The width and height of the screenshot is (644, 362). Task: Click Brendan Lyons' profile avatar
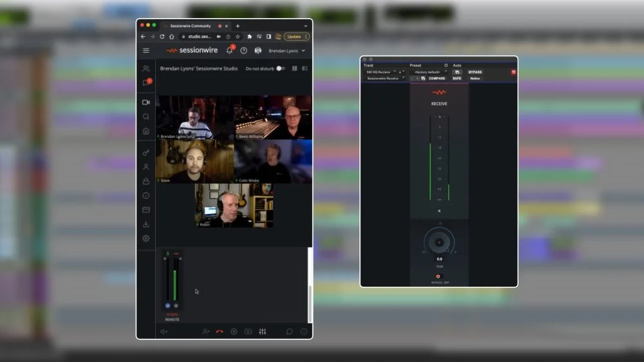(258, 50)
